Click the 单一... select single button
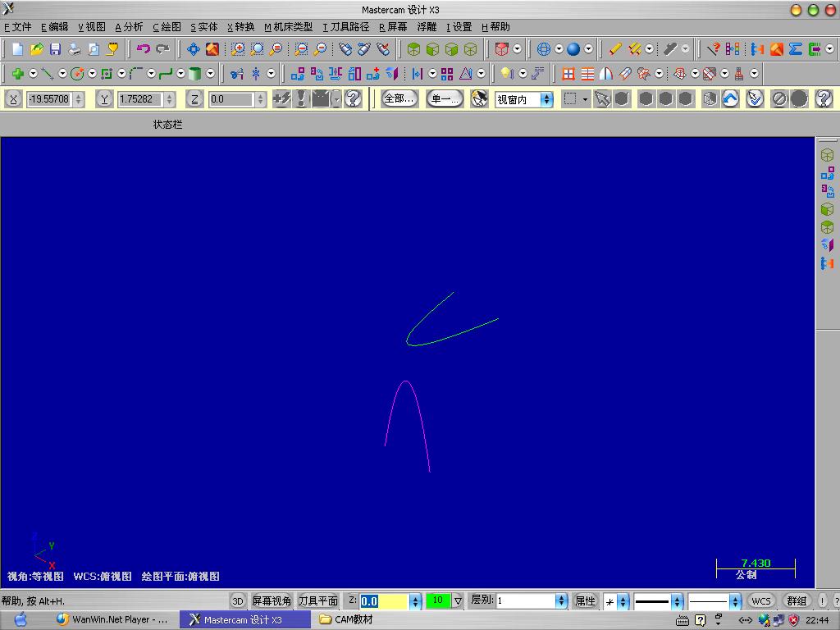 [x=445, y=98]
